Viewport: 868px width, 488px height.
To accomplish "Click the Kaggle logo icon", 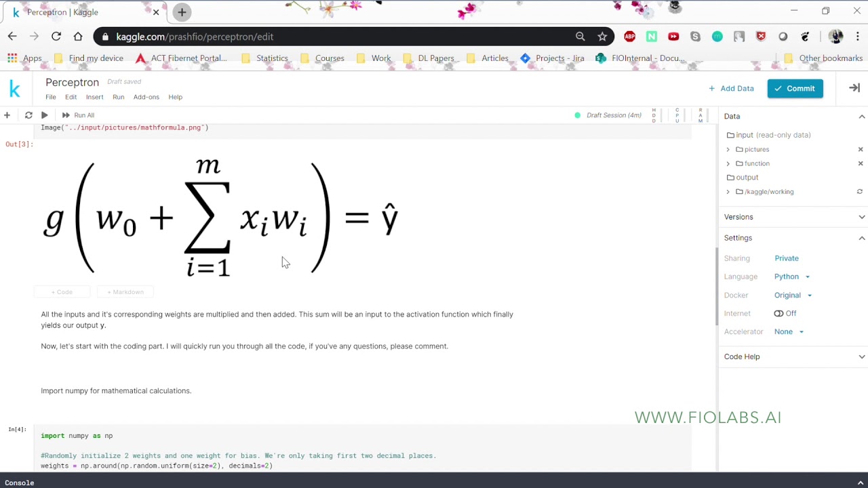I will pos(14,89).
